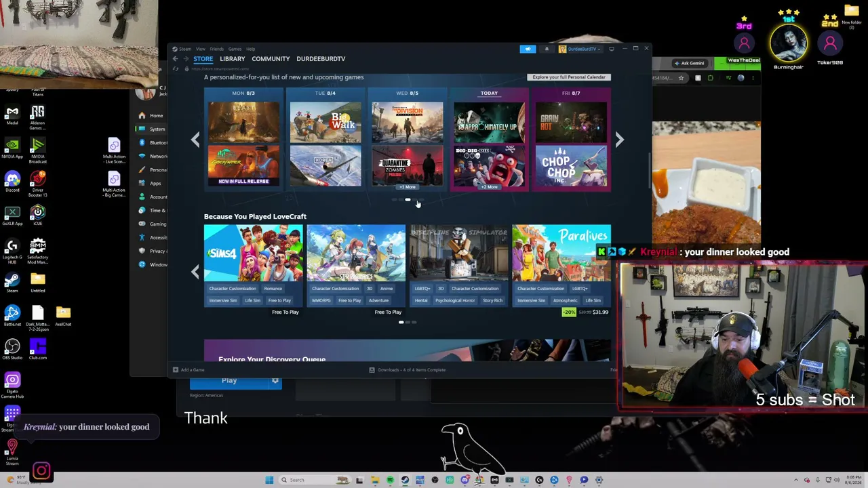Switch to the LIBRARY tab
The width and height of the screenshot is (868, 488).
(x=233, y=59)
